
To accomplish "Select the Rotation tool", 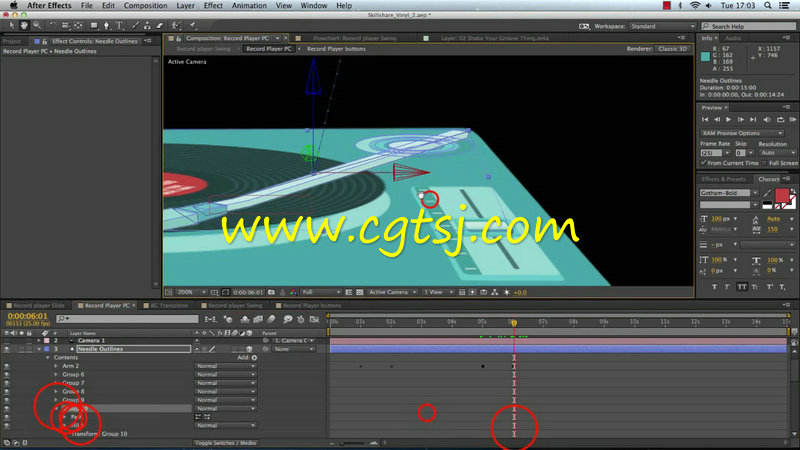I will 53,26.
